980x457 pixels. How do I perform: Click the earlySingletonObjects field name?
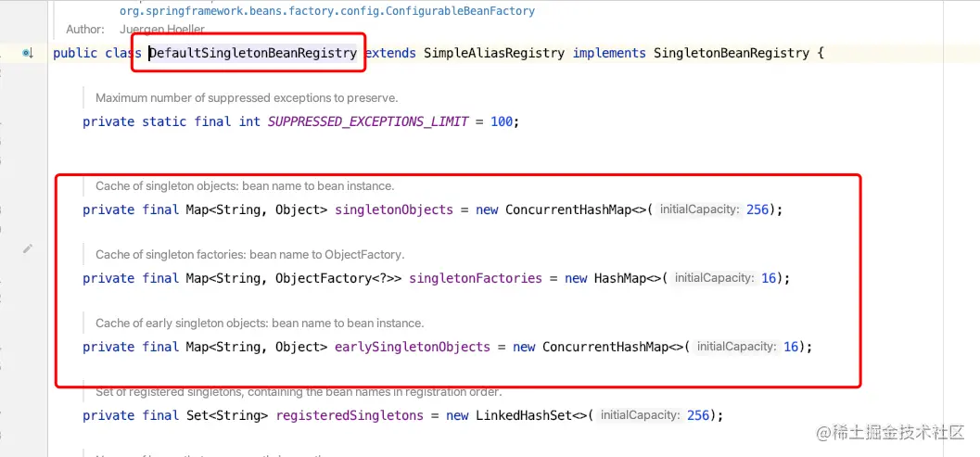[x=413, y=347]
